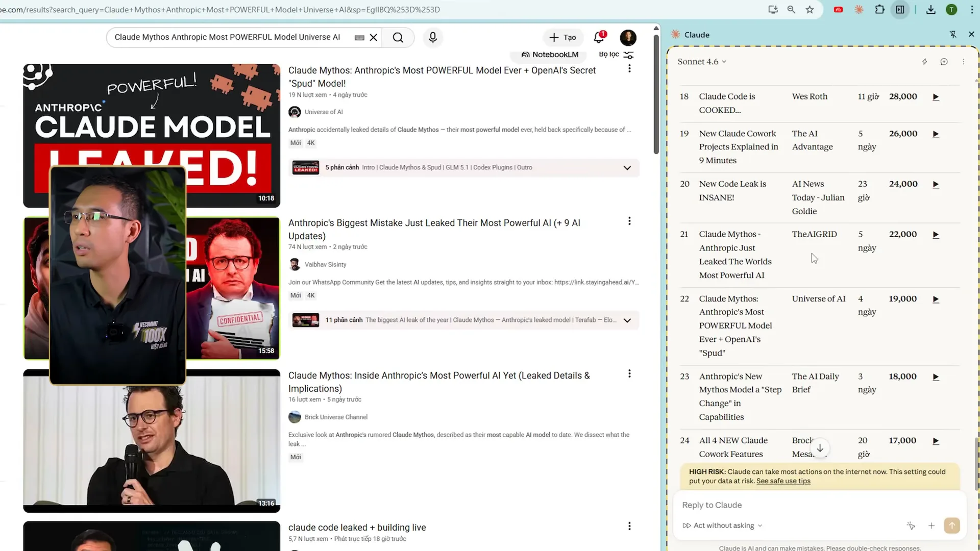Jump to latest message with down arrow

(820, 448)
